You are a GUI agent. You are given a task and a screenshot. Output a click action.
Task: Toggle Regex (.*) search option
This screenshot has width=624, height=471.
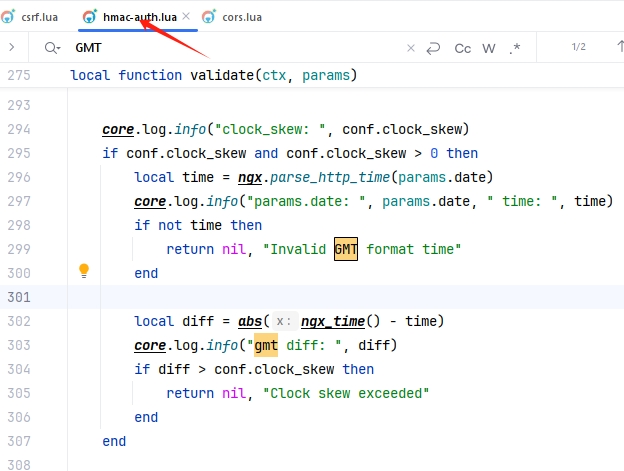click(515, 48)
